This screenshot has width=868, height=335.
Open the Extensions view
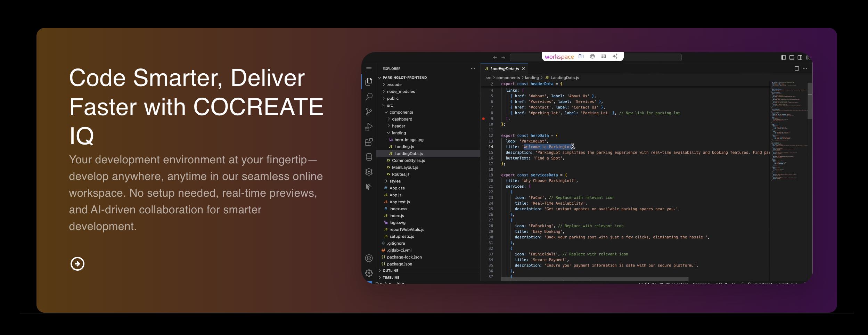coord(369,142)
